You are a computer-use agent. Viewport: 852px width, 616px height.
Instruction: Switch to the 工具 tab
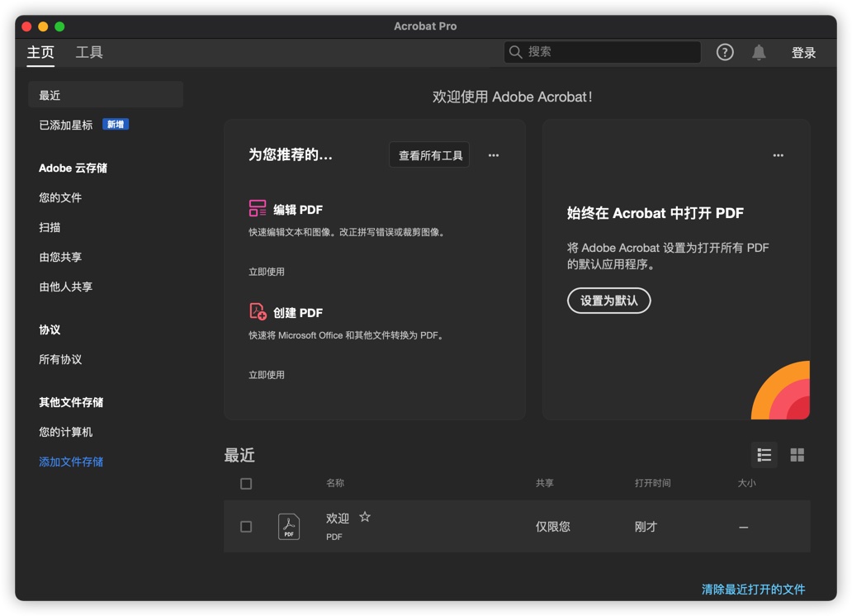click(x=89, y=52)
